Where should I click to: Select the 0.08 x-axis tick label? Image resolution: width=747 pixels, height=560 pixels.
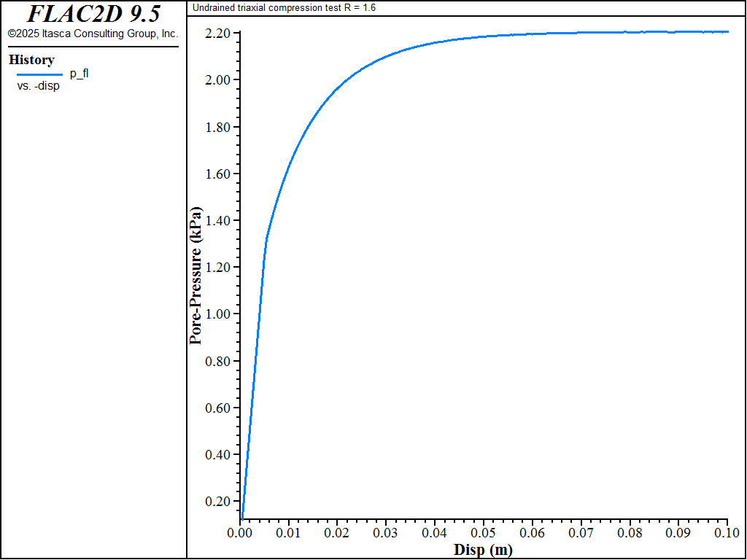(630, 532)
